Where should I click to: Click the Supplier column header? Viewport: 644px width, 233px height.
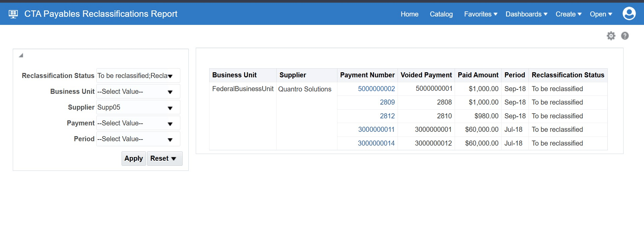point(307,75)
